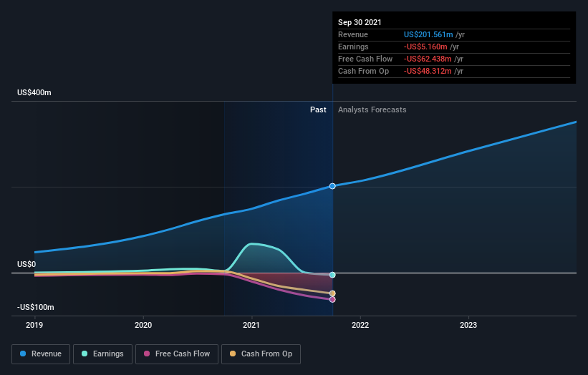This screenshot has height=375, width=588.
Task: Click the Past label
Action: [318, 109]
